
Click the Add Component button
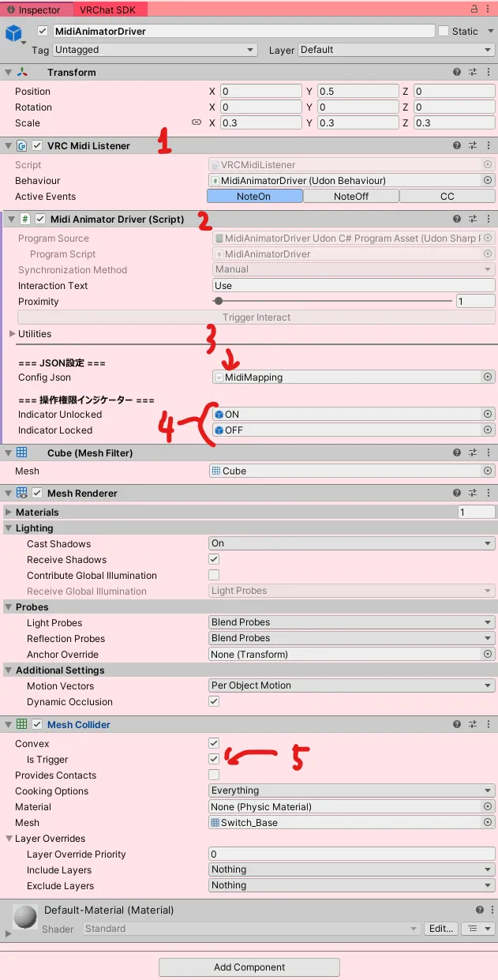[x=249, y=967]
